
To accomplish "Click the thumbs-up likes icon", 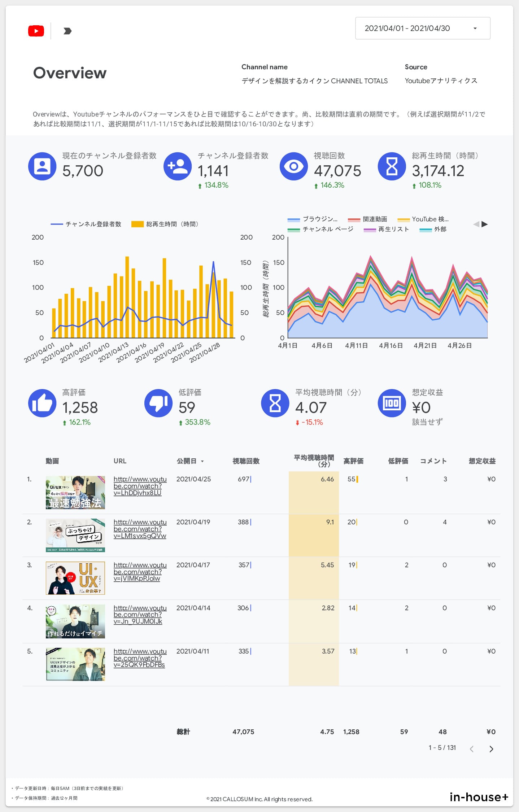I will tap(42, 403).
